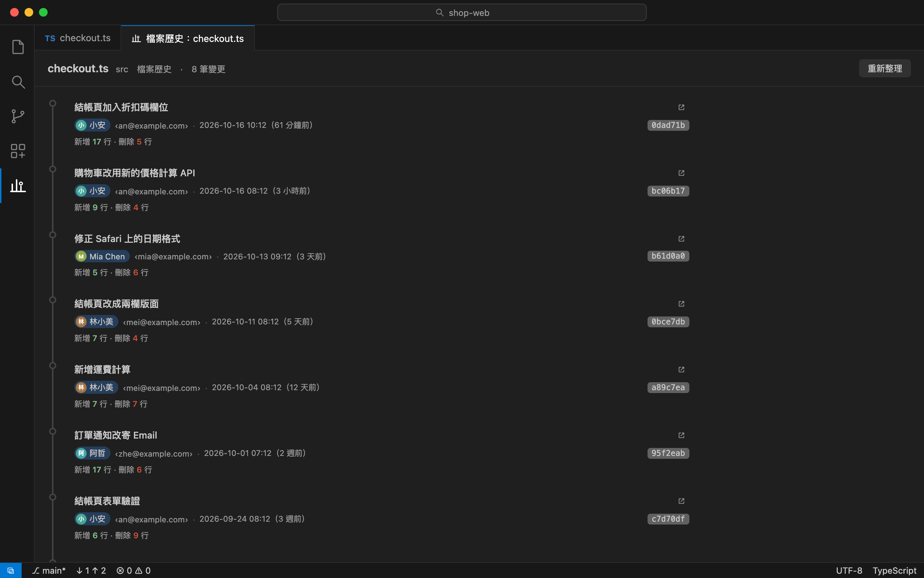Image resolution: width=924 pixels, height=578 pixels.
Task: Open the Extensions icon in activity bar
Action: pyautogui.click(x=18, y=151)
